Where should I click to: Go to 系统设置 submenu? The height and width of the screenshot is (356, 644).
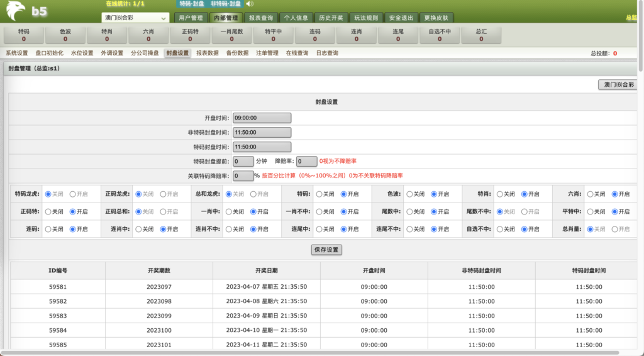[x=17, y=53]
